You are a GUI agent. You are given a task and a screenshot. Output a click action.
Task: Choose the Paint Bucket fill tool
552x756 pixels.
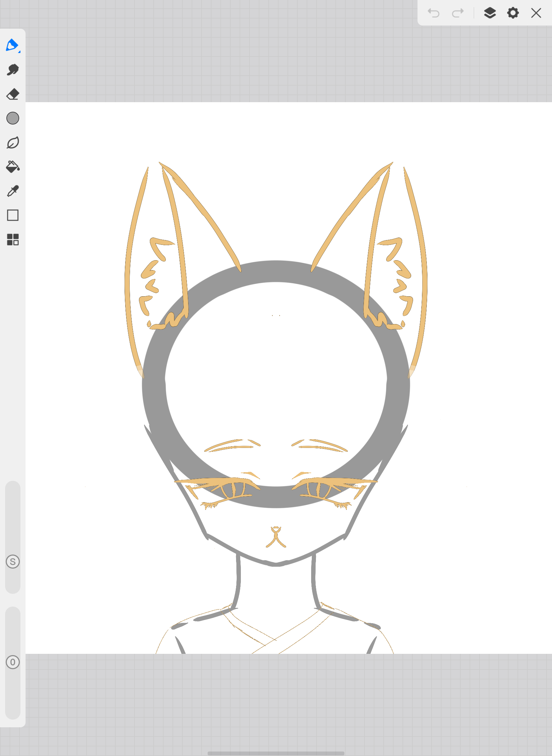click(x=13, y=167)
